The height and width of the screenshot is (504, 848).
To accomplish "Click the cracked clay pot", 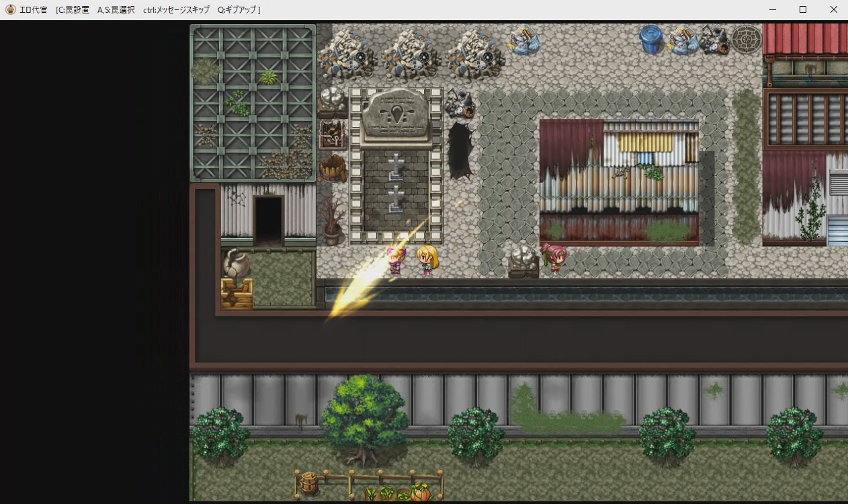I will tap(235, 263).
